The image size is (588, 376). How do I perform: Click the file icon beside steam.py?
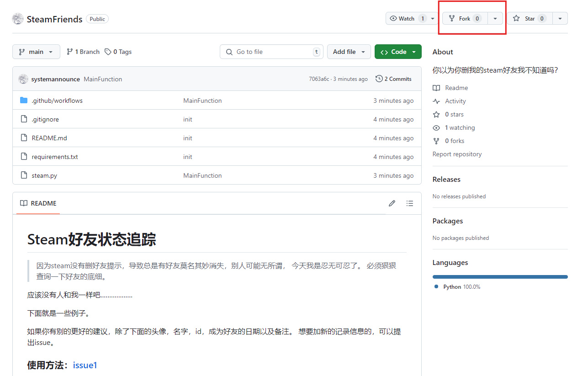pos(24,175)
